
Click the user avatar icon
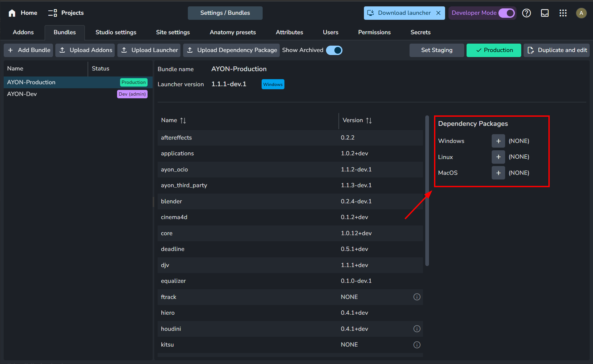(581, 13)
